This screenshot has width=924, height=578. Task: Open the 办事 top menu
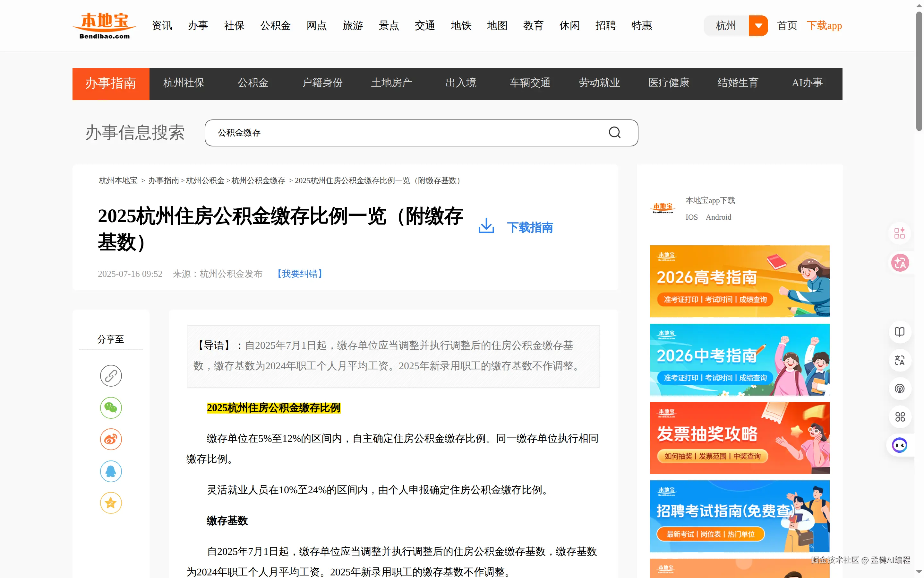198,26
